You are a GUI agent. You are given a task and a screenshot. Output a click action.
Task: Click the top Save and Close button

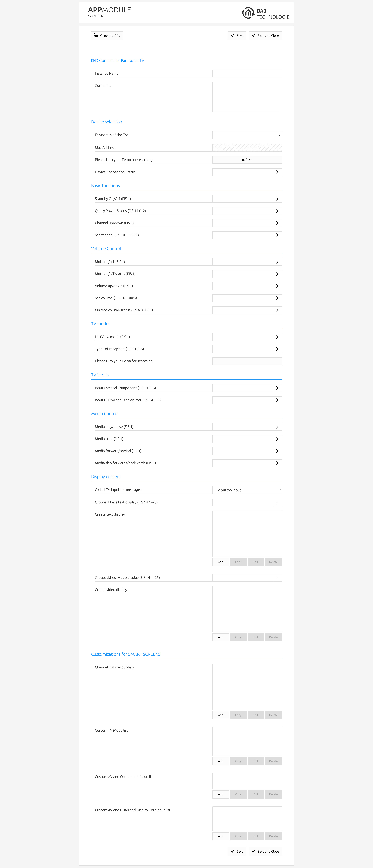[x=265, y=36]
